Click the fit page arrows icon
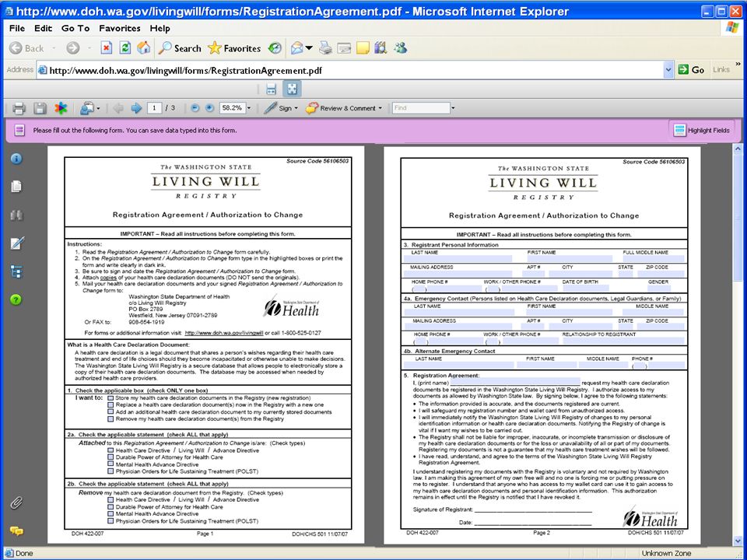The height and width of the screenshot is (560, 747). pos(292,89)
